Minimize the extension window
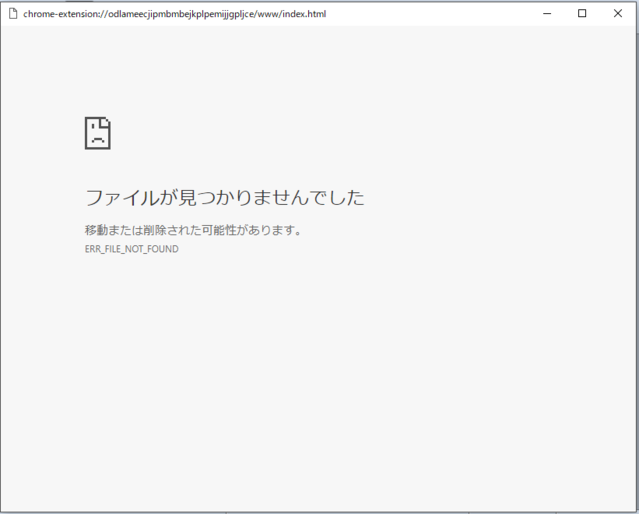The width and height of the screenshot is (639, 514). pos(547,13)
